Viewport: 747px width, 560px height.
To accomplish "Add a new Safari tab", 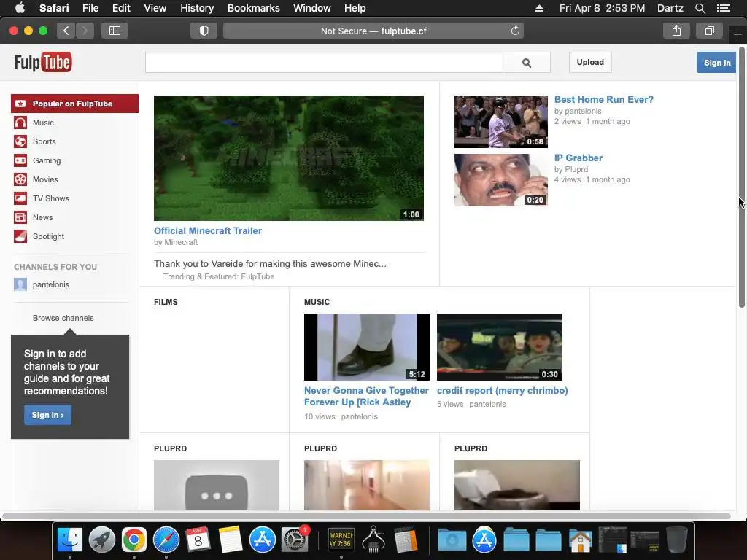I will (x=738, y=35).
